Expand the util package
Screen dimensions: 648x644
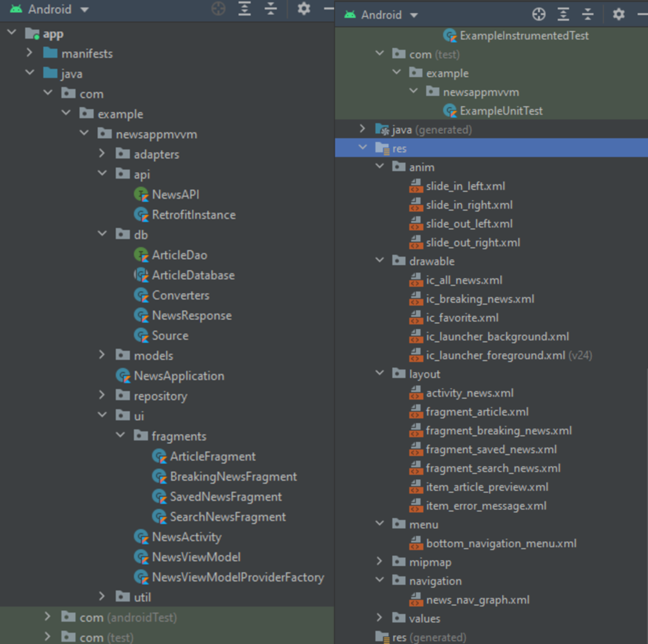102,596
